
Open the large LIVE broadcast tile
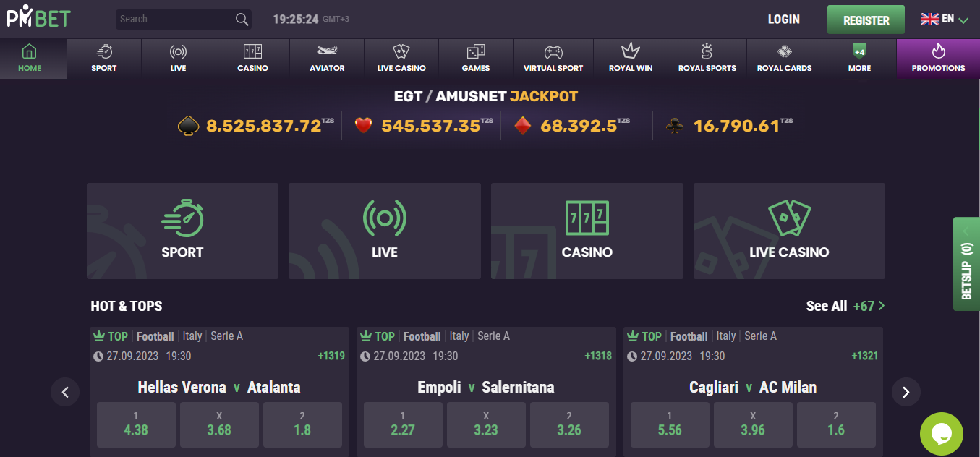[385, 231]
